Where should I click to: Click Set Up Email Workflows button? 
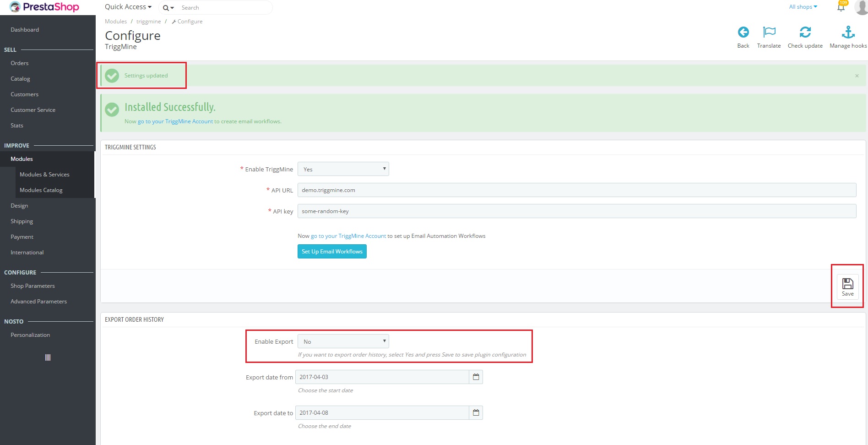332,252
